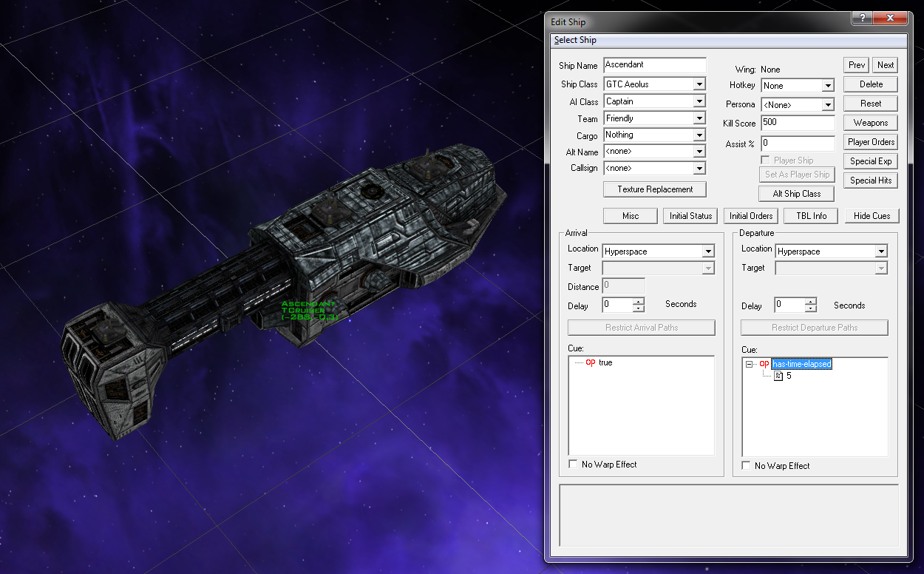The height and width of the screenshot is (574, 924).
Task: Click the Misc button
Action: click(x=631, y=216)
